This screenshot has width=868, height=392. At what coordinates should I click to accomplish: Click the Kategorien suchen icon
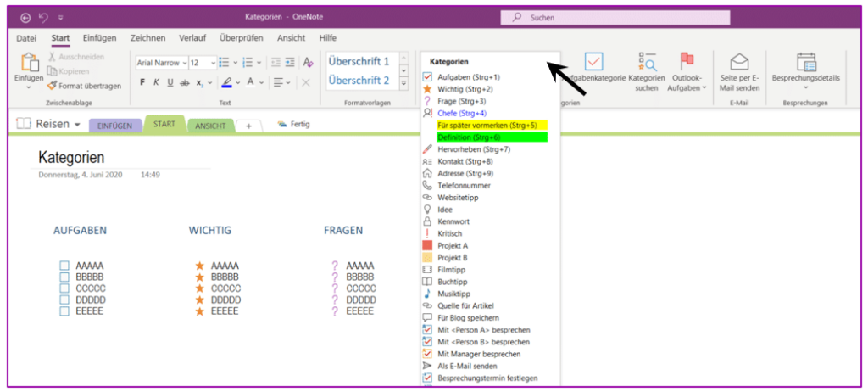click(x=647, y=62)
